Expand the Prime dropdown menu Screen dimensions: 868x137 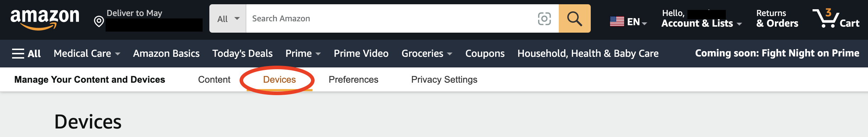[x=303, y=53]
